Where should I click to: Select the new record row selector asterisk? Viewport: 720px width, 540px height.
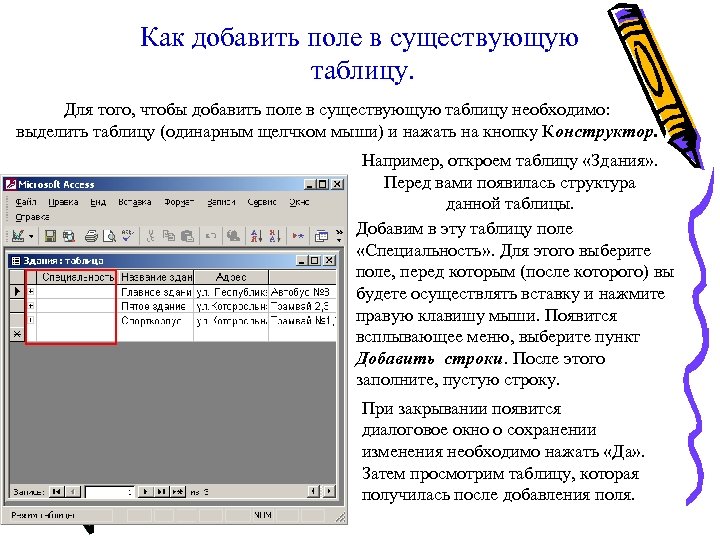[x=17, y=334]
